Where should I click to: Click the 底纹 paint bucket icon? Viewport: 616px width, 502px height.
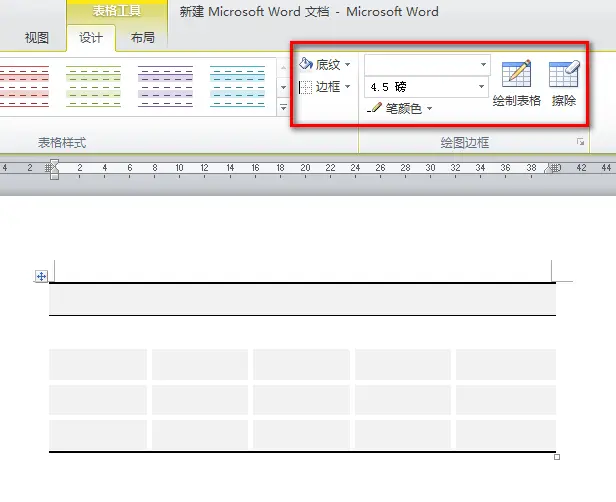point(306,64)
